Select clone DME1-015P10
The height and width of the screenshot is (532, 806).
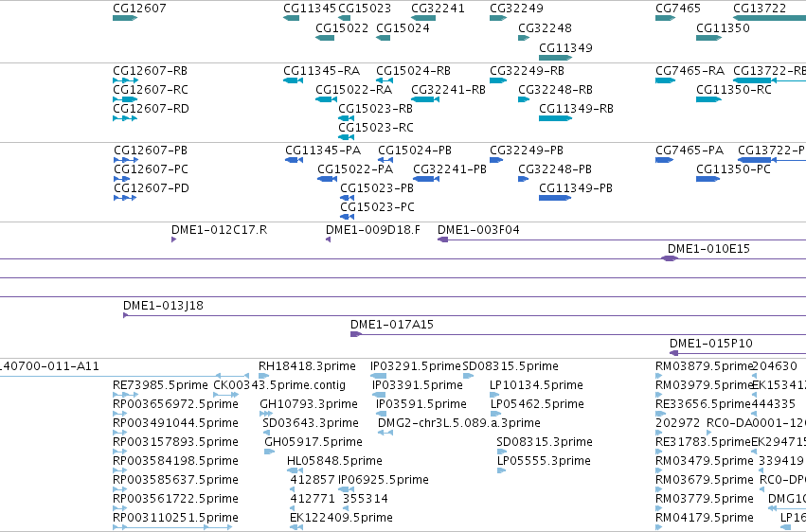[738, 353]
